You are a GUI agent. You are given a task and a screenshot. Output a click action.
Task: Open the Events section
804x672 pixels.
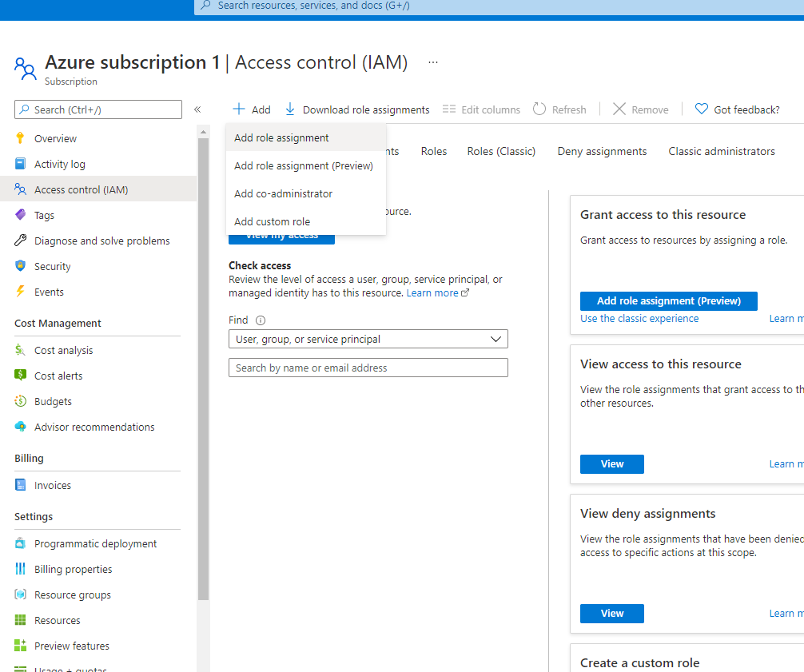click(x=49, y=292)
